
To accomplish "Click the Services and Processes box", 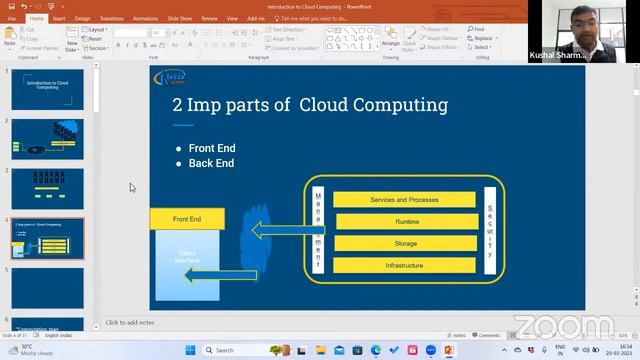I will (404, 200).
